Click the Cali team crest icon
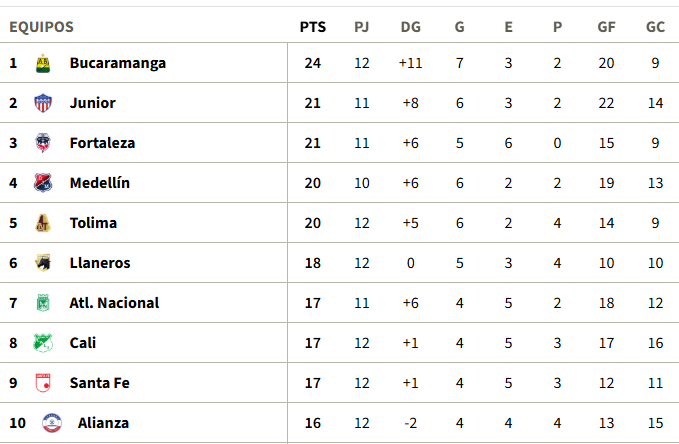The width and height of the screenshot is (679, 444). [43, 343]
